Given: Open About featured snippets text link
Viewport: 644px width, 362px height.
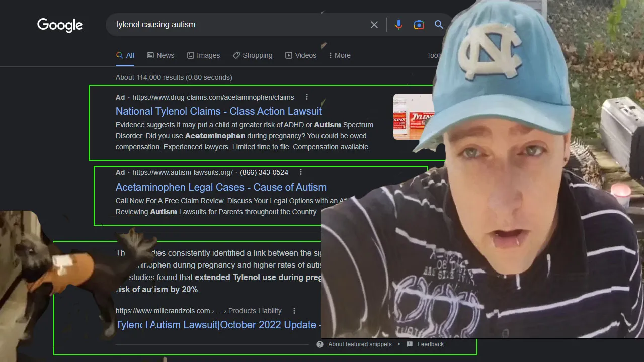Looking at the screenshot, I should (x=360, y=344).
